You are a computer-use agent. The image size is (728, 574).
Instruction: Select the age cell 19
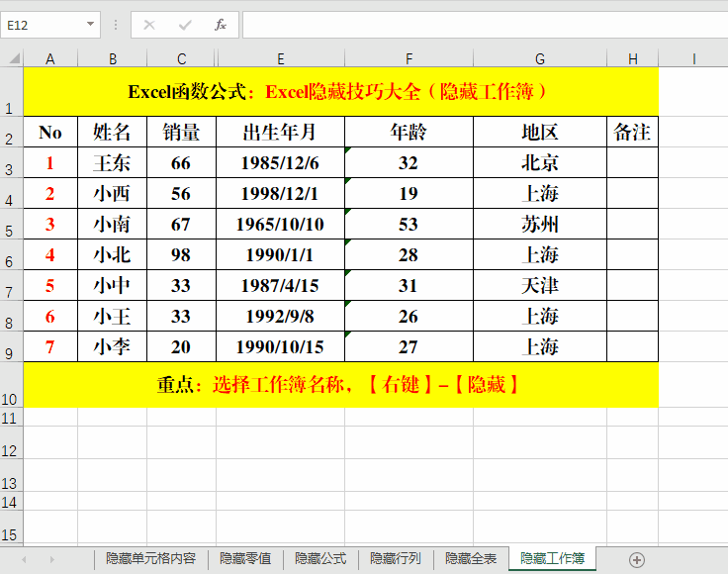pos(409,193)
